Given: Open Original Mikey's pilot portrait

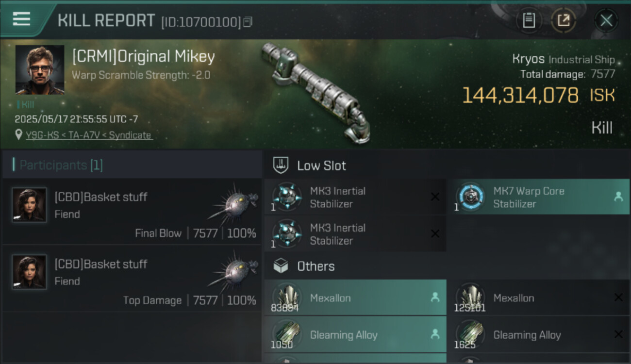Looking at the screenshot, I should [40, 70].
